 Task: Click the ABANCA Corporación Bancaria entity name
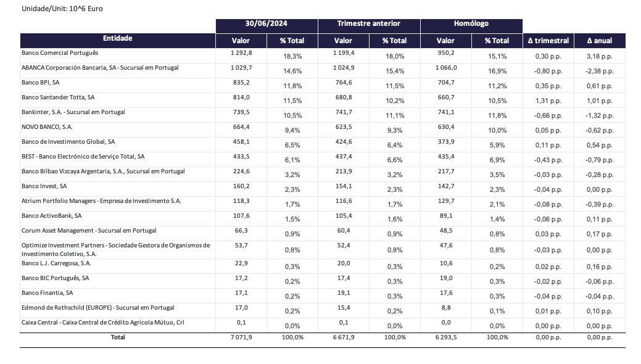pyautogui.click(x=100, y=68)
